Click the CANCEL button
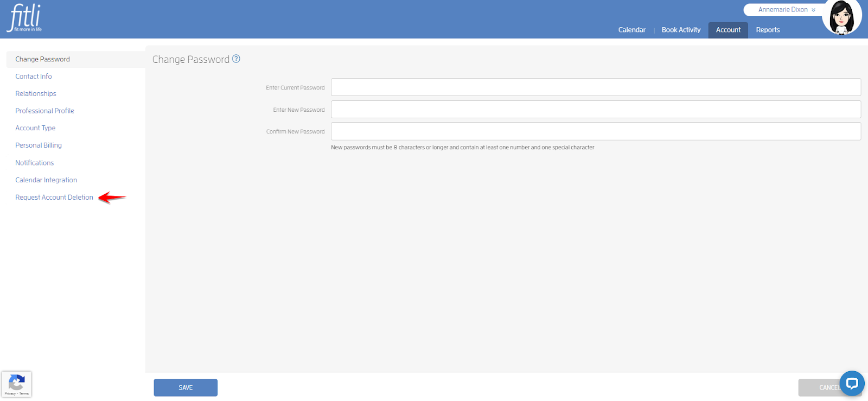The image size is (868, 401). [x=829, y=387]
